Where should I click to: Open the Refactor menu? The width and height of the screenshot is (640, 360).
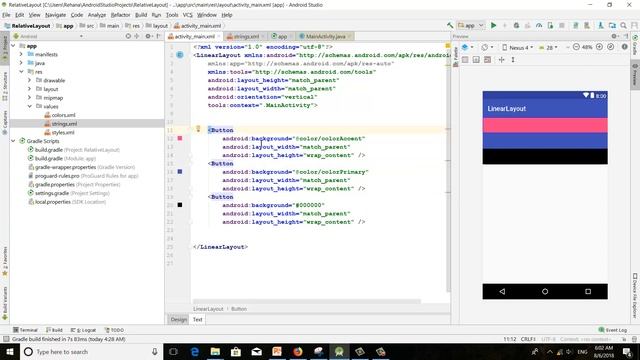click(x=120, y=15)
